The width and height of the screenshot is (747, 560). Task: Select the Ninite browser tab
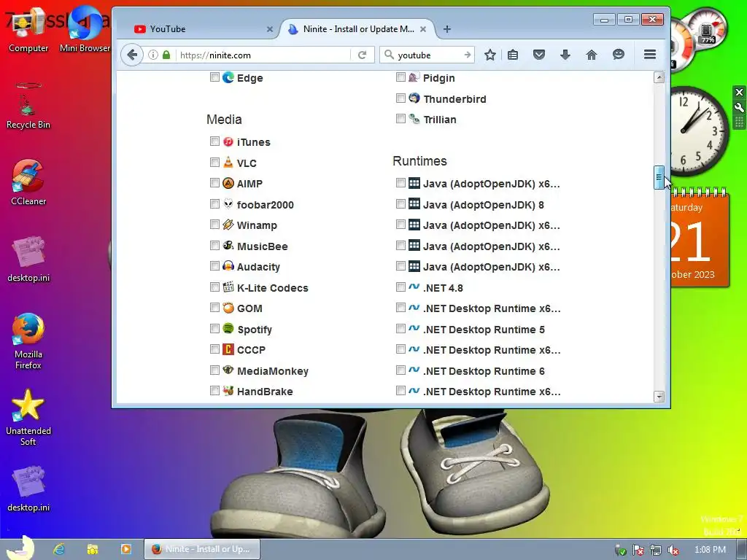pos(357,29)
